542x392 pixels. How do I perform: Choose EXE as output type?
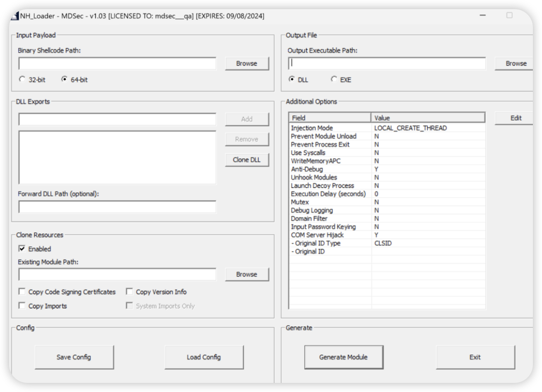pyautogui.click(x=334, y=80)
